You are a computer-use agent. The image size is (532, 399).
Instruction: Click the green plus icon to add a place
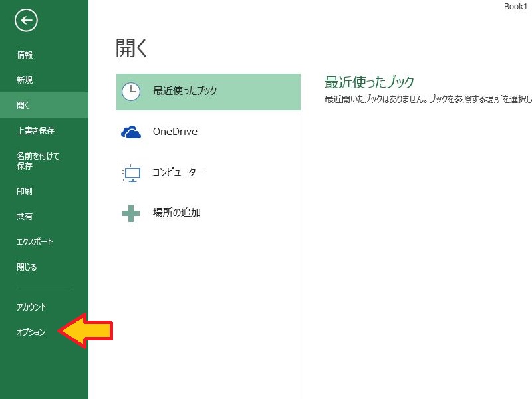(x=131, y=213)
